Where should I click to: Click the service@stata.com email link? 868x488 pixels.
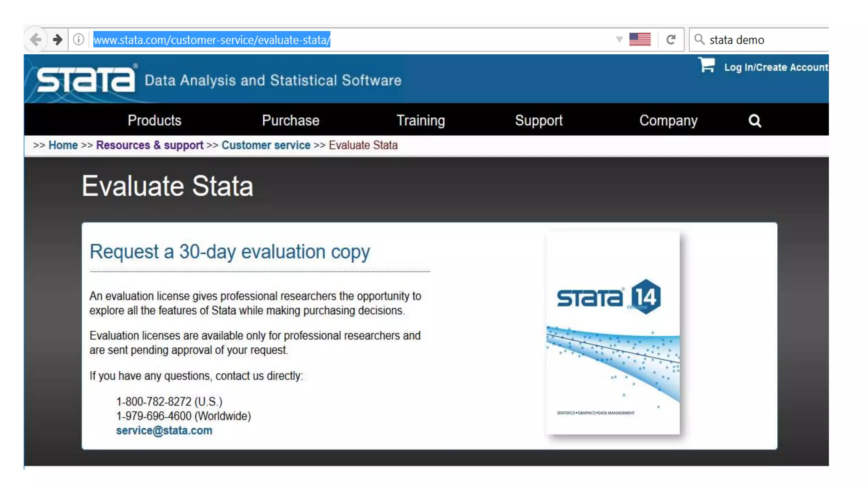(x=164, y=430)
